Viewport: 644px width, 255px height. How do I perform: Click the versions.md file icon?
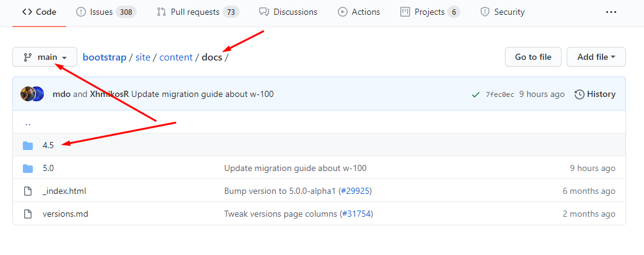[x=28, y=214]
